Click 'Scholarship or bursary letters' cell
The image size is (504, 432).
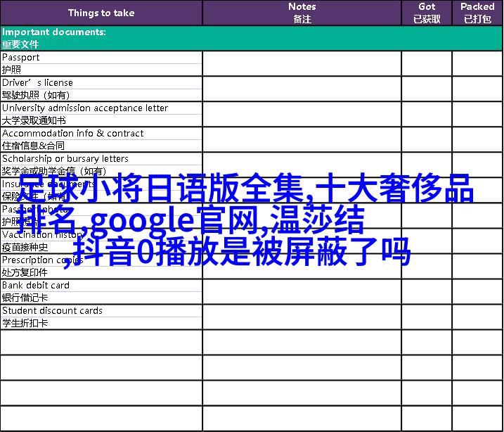point(101,159)
